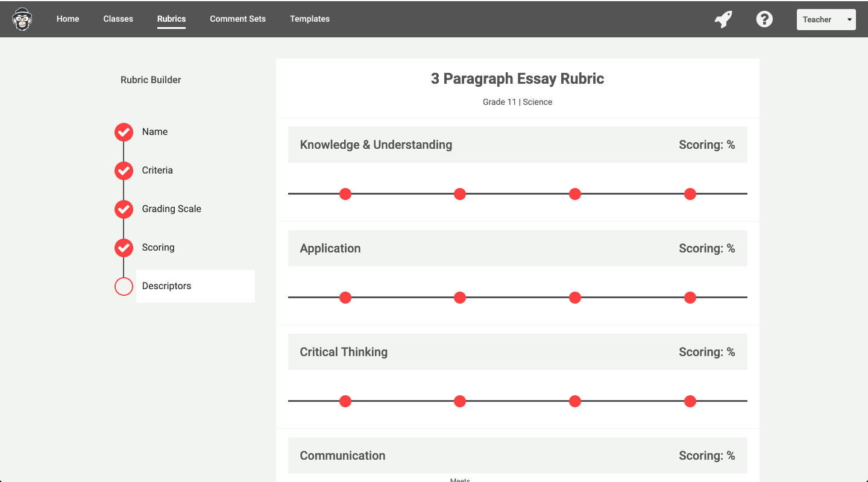This screenshot has height=482, width=868.
Task: Click the Application criterion header
Action: pos(518,248)
